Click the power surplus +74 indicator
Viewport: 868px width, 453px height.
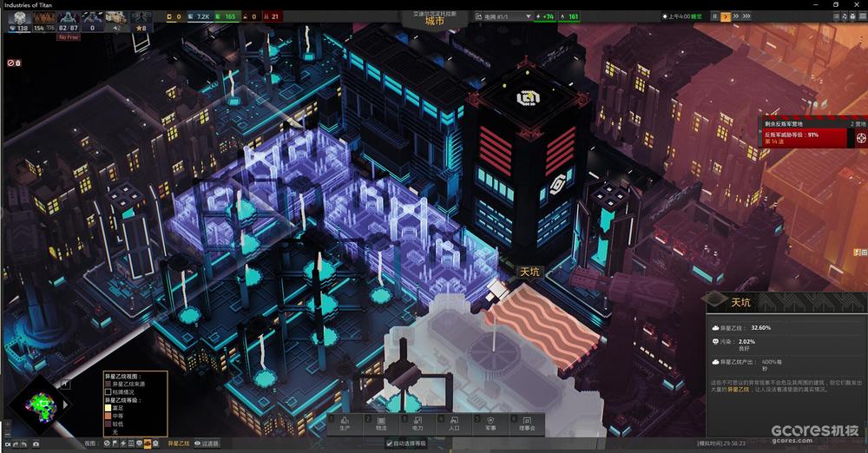point(545,16)
